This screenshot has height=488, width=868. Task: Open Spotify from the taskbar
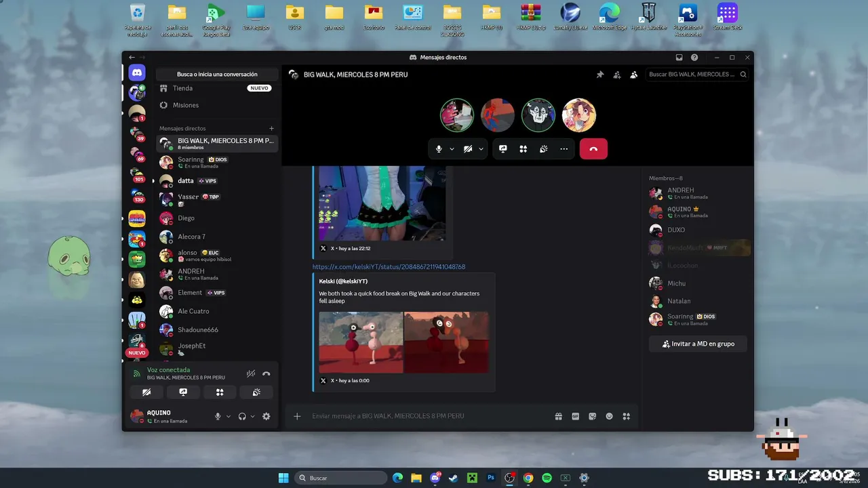547,478
